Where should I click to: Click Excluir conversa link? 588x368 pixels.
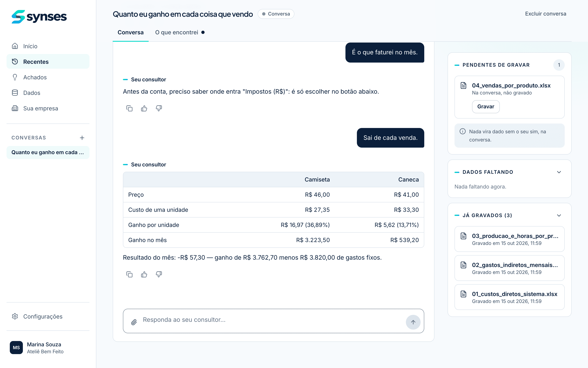[546, 14]
